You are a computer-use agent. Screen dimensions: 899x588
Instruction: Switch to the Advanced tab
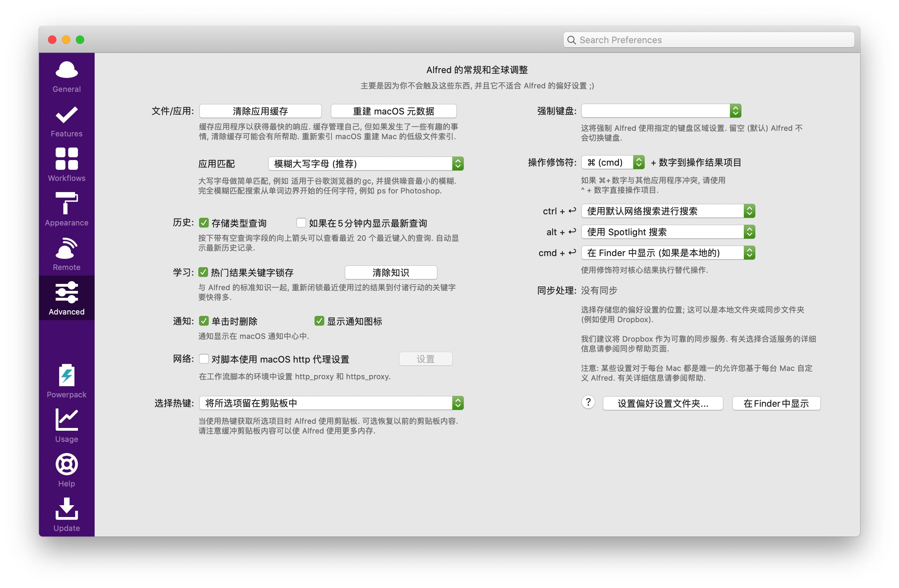tap(66, 298)
